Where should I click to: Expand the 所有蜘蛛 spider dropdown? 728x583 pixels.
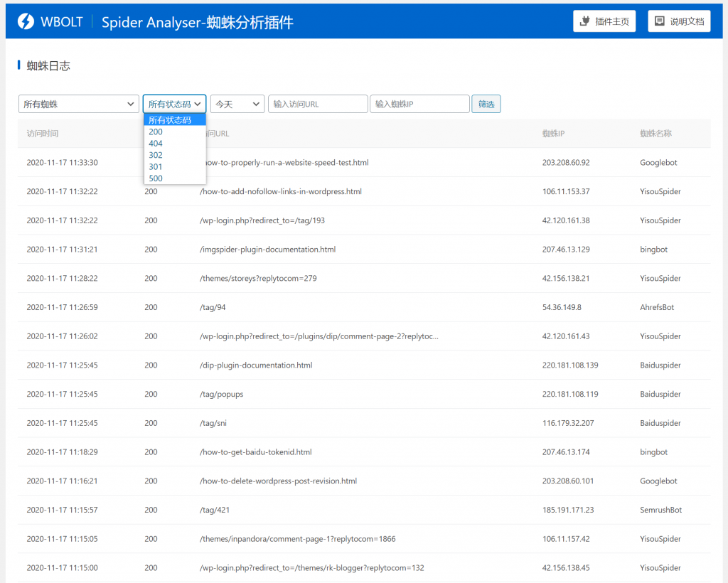78,104
